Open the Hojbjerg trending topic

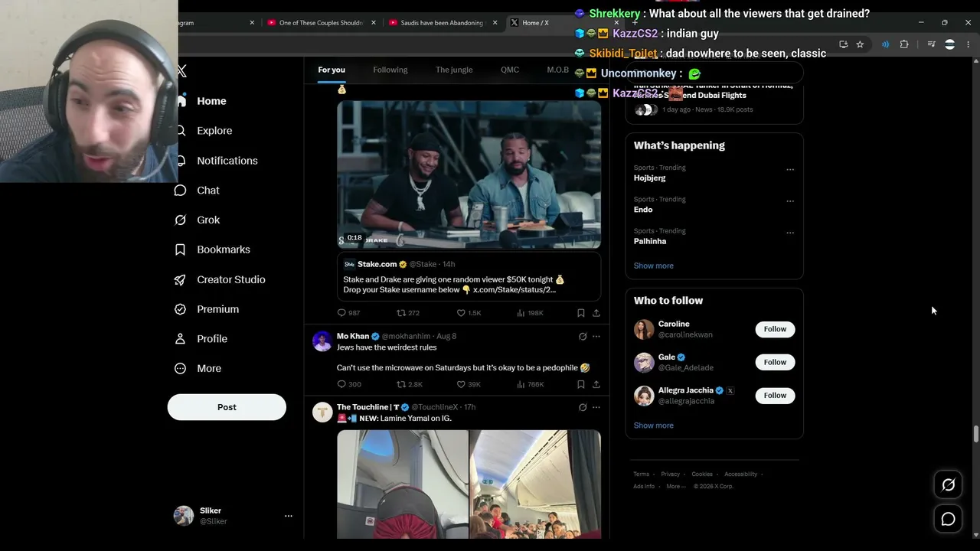(649, 178)
